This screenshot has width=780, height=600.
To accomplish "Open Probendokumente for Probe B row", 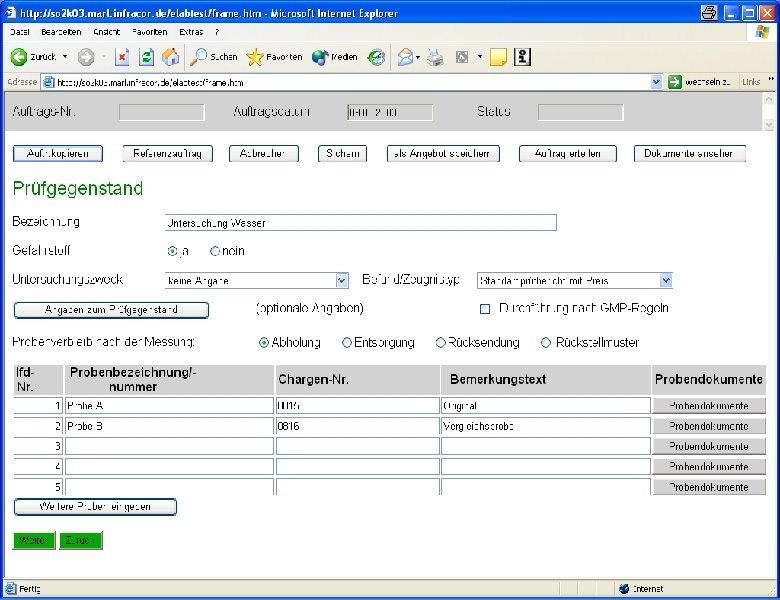I will [x=708, y=426].
